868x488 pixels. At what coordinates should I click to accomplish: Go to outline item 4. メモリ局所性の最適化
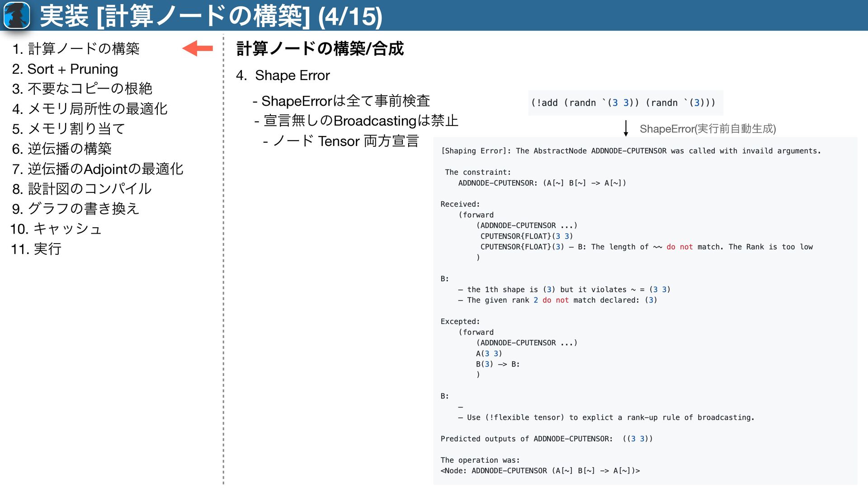(x=90, y=109)
